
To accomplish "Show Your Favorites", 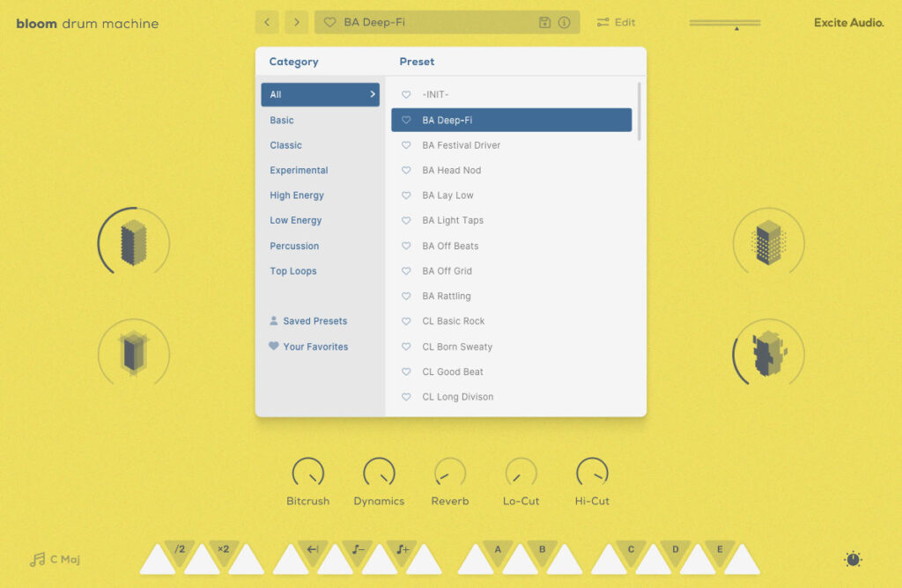I will [x=308, y=347].
